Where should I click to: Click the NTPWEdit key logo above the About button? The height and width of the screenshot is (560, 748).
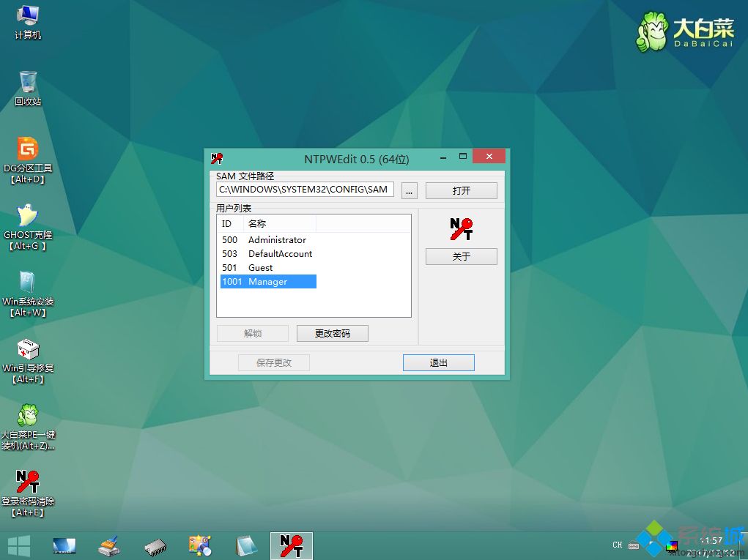[461, 229]
